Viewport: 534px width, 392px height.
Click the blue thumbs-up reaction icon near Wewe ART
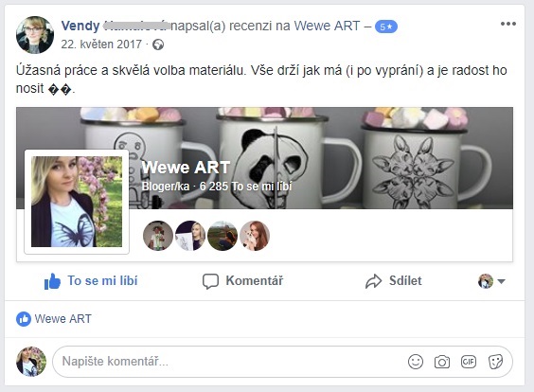click(x=24, y=319)
